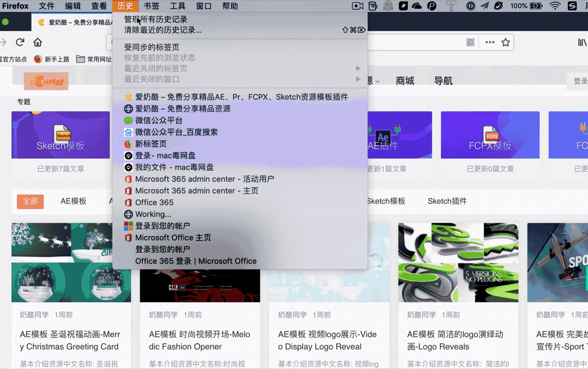Open the Wi-Fi status icon
The width and height of the screenshot is (588, 369).
555,6
